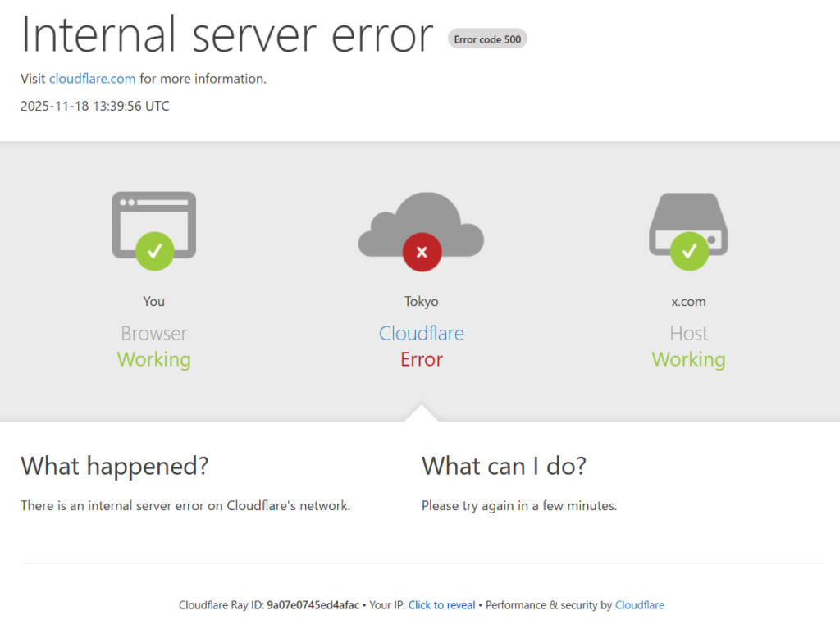Click the green checkmark on the host server icon

[689, 251]
